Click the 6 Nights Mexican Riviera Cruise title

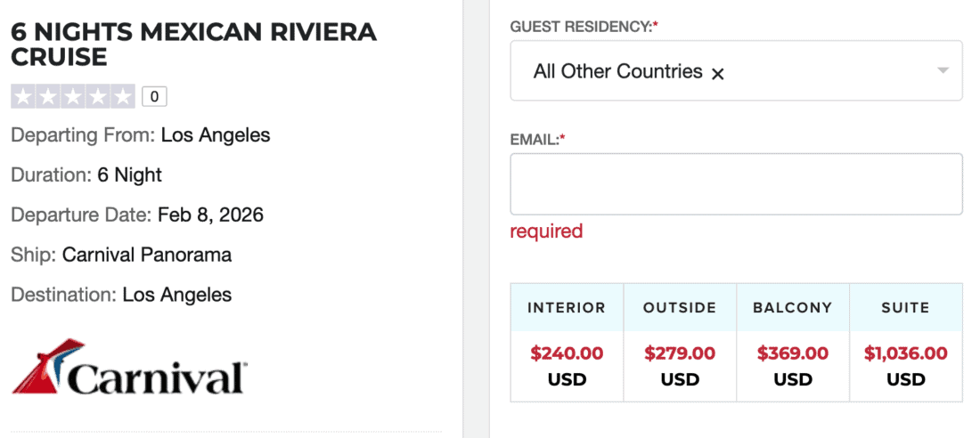pyautogui.click(x=193, y=45)
